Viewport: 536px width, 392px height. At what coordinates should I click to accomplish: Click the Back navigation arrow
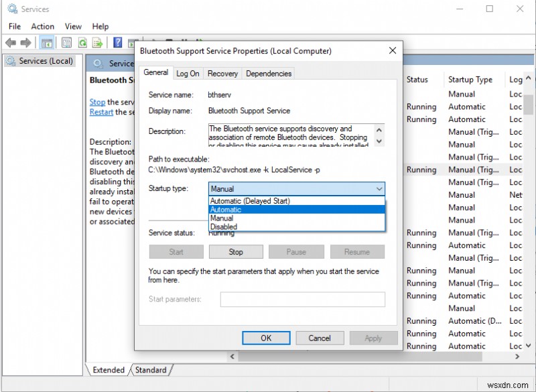click(x=11, y=42)
